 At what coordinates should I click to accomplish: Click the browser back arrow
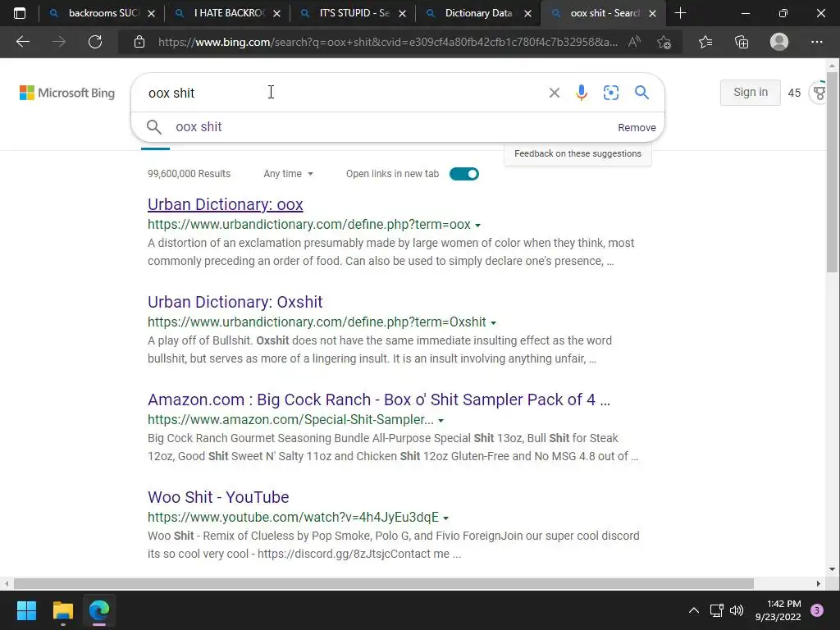coord(23,42)
